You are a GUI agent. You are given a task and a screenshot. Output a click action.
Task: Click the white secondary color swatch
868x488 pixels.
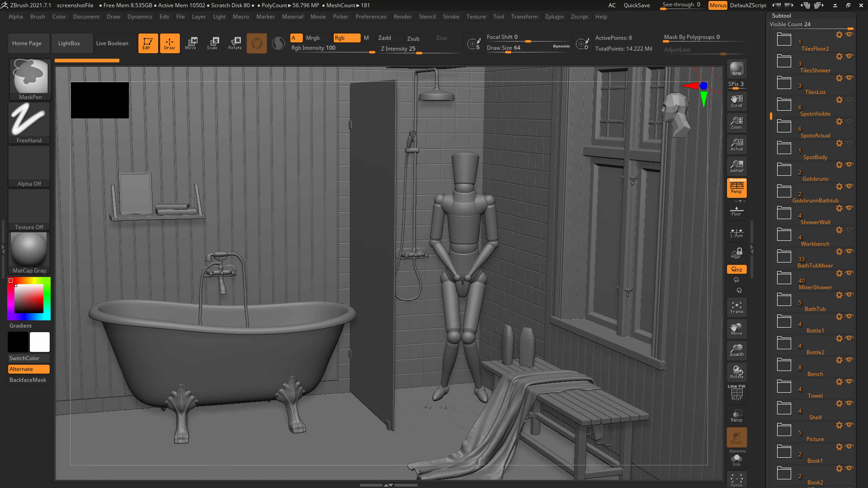click(x=40, y=342)
